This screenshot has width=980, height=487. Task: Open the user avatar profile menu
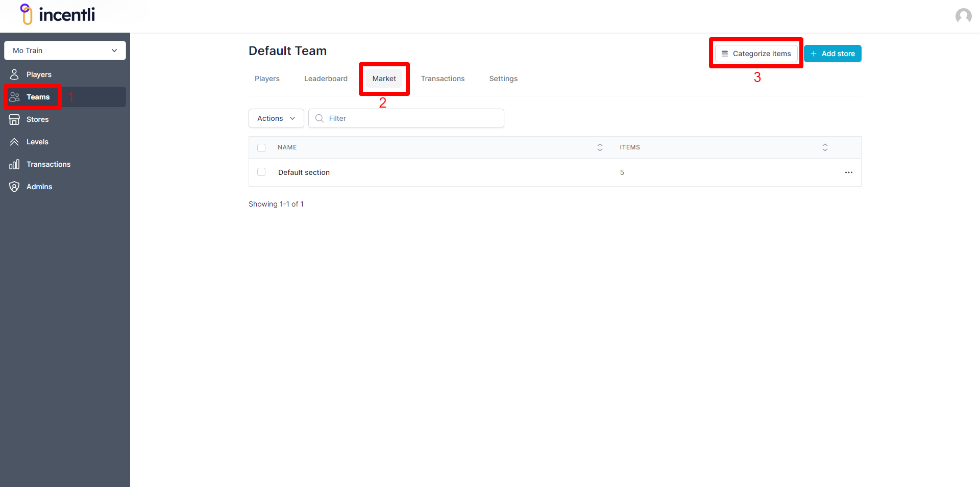click(963, 16)
